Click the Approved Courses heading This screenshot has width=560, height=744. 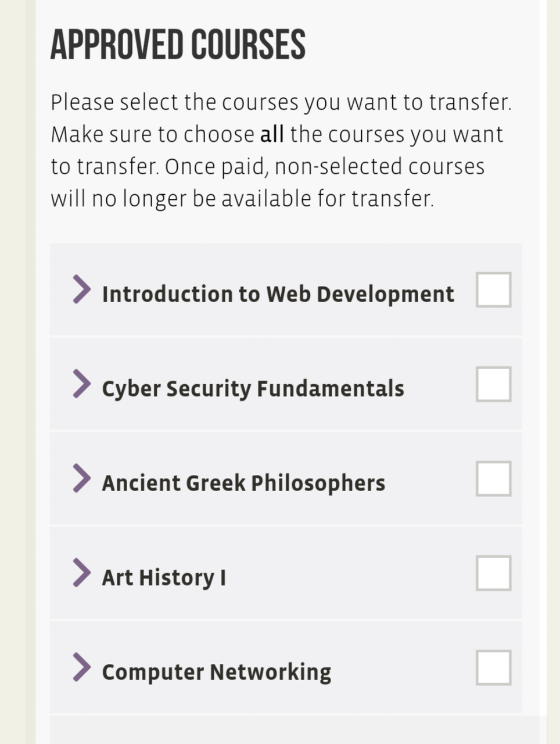(x=178, y=44)
